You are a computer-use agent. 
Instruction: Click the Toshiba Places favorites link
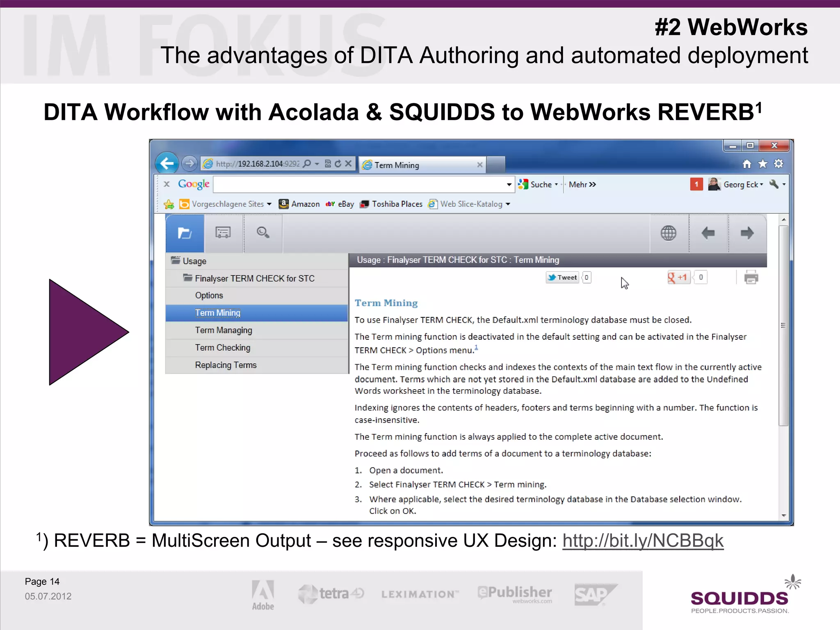point(391,204)
